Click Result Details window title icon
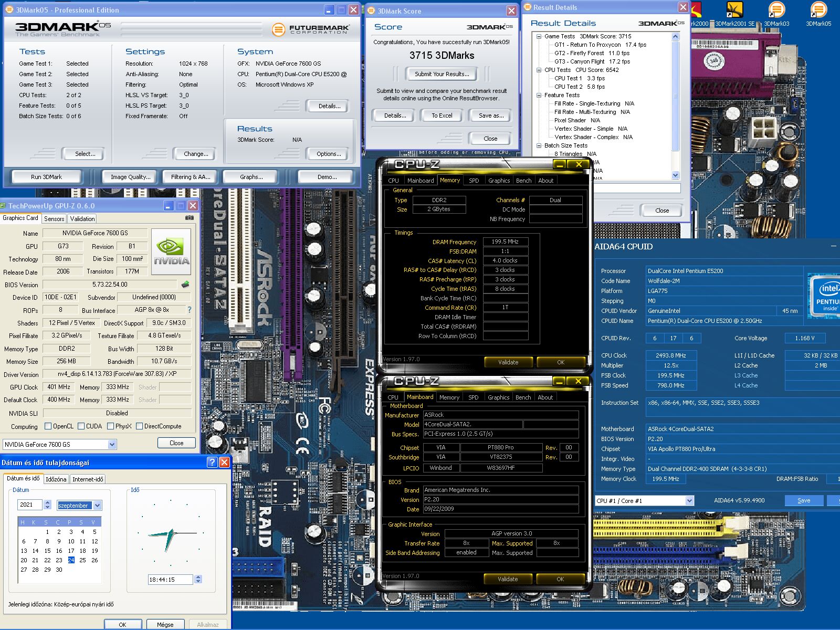 click(x=527, y=7)
